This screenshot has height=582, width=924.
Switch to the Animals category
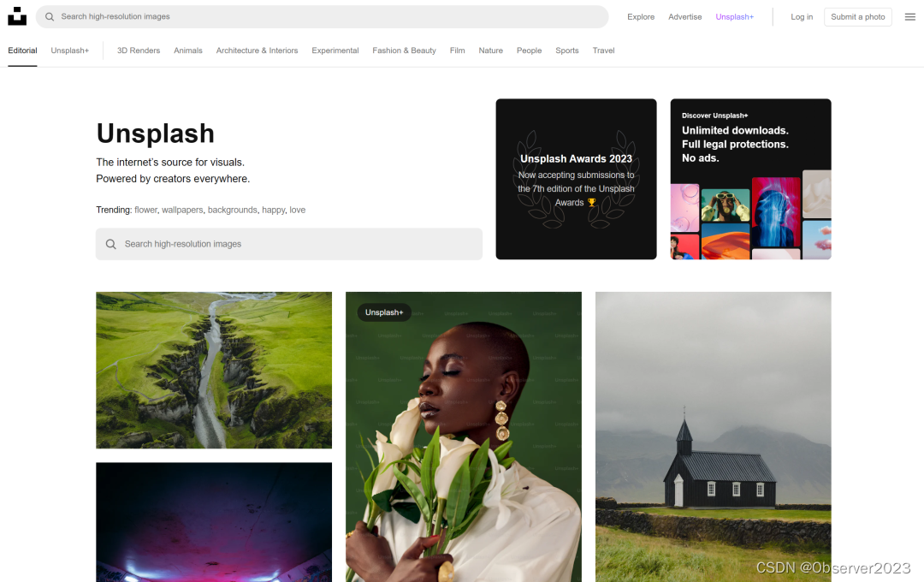188,50
